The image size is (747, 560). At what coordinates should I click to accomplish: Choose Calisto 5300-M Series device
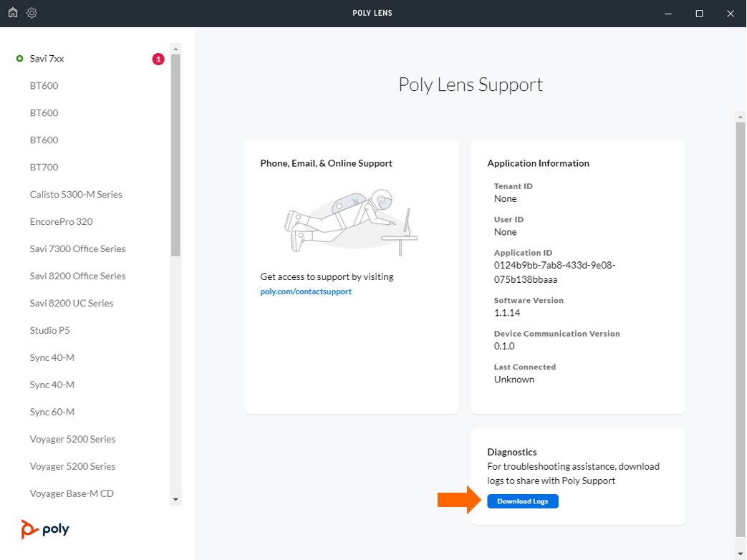click(x=76, y=194)
